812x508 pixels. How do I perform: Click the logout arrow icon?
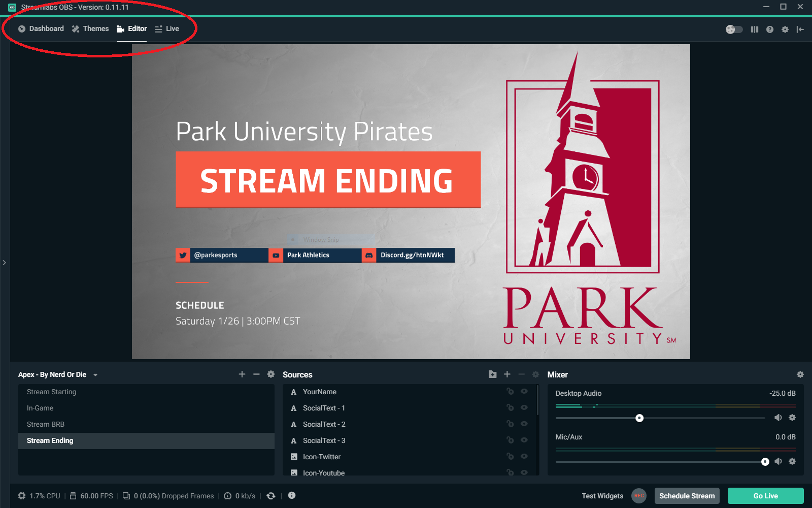tap(800, 29)
